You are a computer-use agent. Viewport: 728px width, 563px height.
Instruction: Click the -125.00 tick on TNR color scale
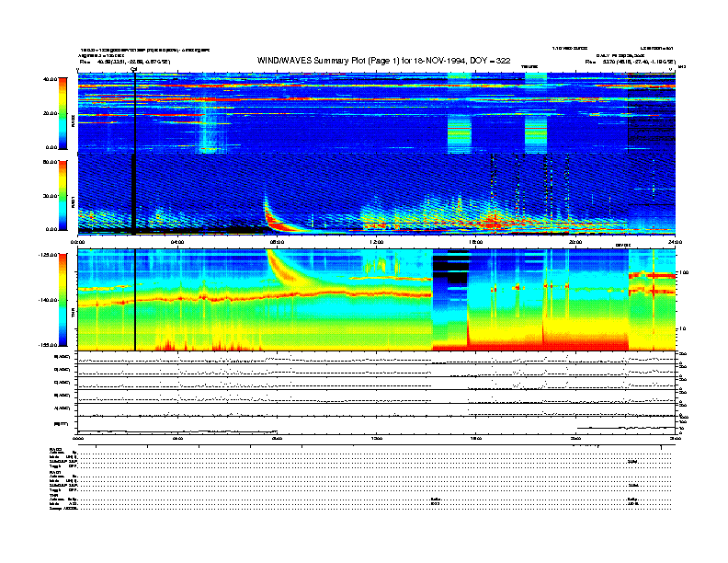48,255
